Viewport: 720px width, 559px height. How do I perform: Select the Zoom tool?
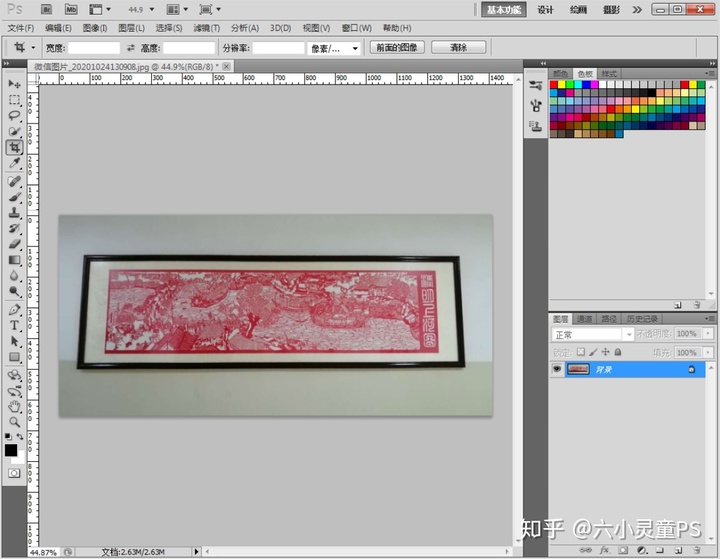tap(14, 422)
